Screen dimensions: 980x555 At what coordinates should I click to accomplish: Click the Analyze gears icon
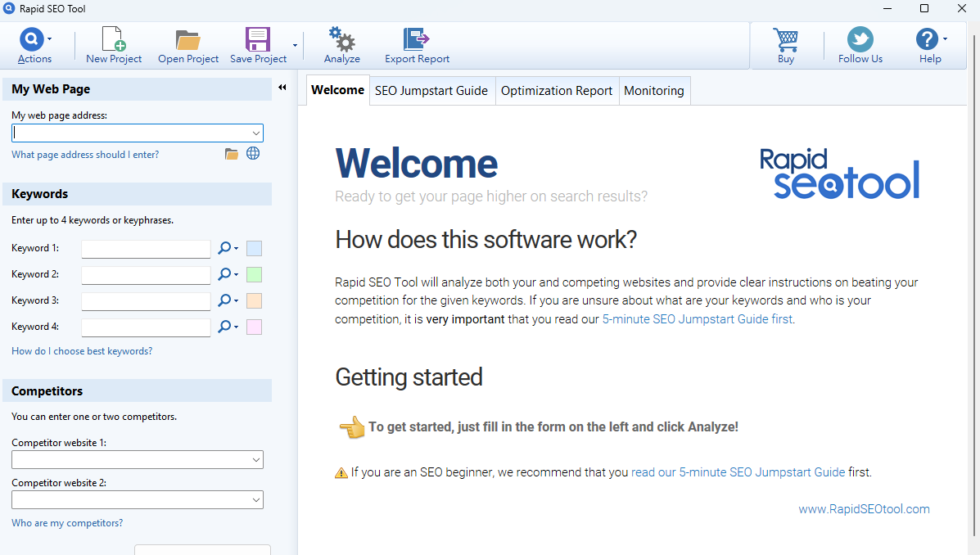(341, 39)
